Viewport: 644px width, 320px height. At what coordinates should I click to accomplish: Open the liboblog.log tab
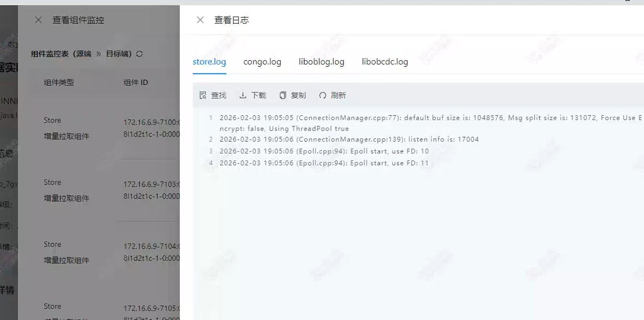click(321, 62)
